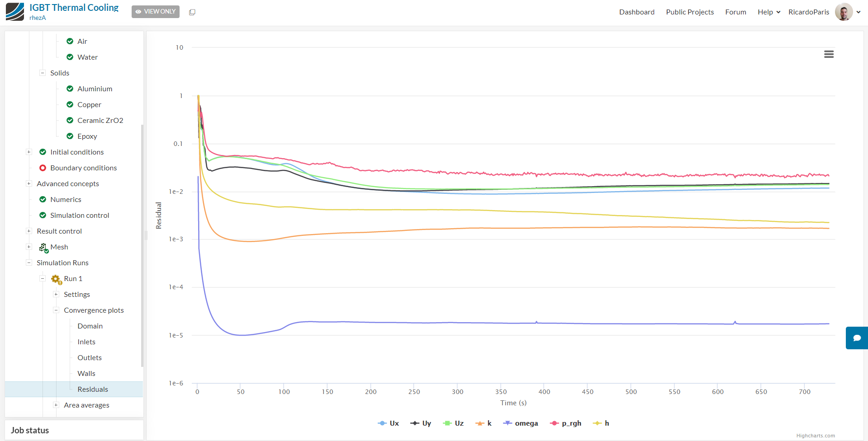Hide the p_rgh series via legend
The image size is (868, 441).
[x=565, y=423]
